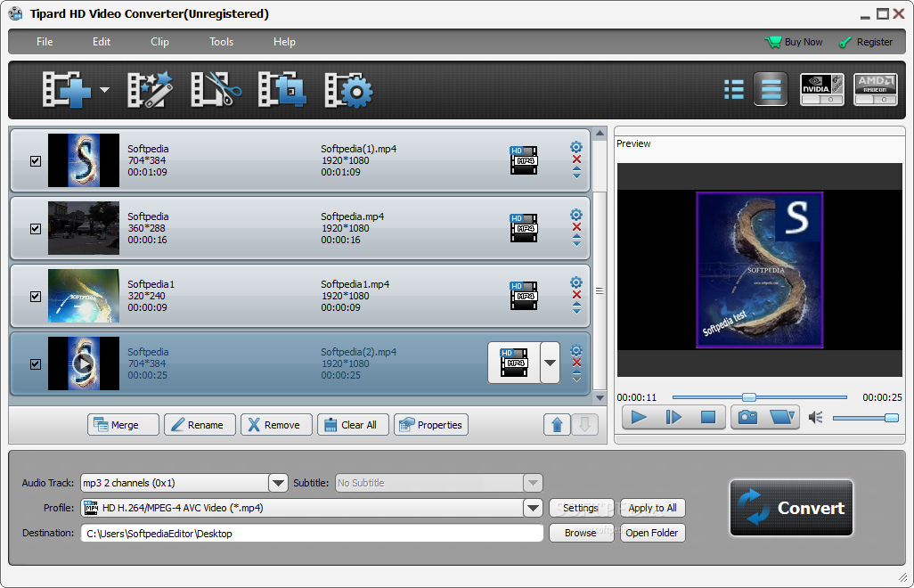Screen dimensions: 914x588
Task: Click the Destination path field
Action: pos(312,534)
